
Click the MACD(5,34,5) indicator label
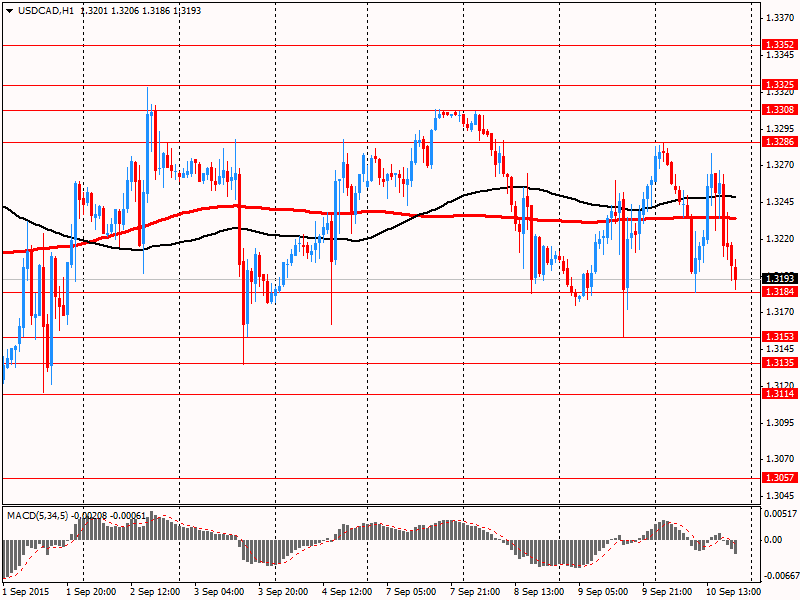(39, 516)
